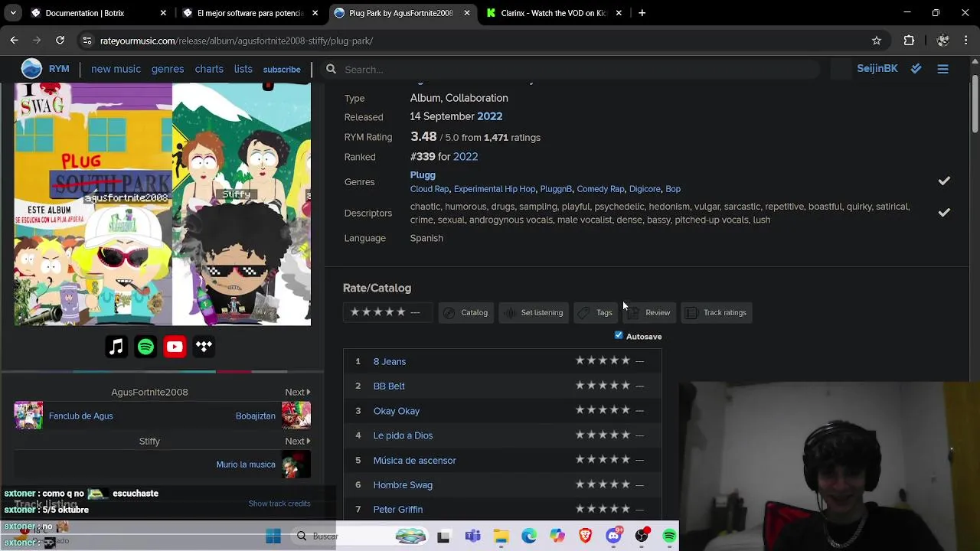
Task: Open the Spotify streaming icon under album cover
Action: click(145, 347)
